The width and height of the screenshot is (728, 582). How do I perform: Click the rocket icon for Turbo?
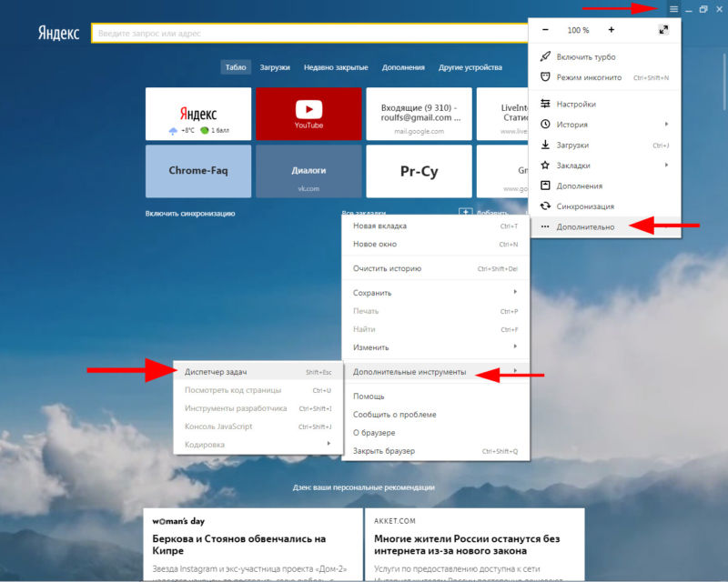(545, 56)
